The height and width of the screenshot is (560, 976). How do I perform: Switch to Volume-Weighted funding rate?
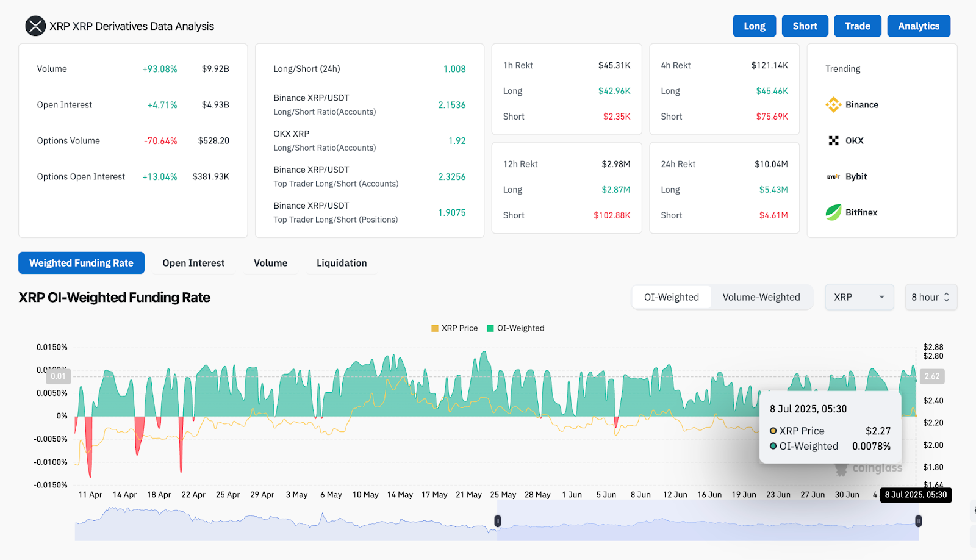tap(761, 297)
